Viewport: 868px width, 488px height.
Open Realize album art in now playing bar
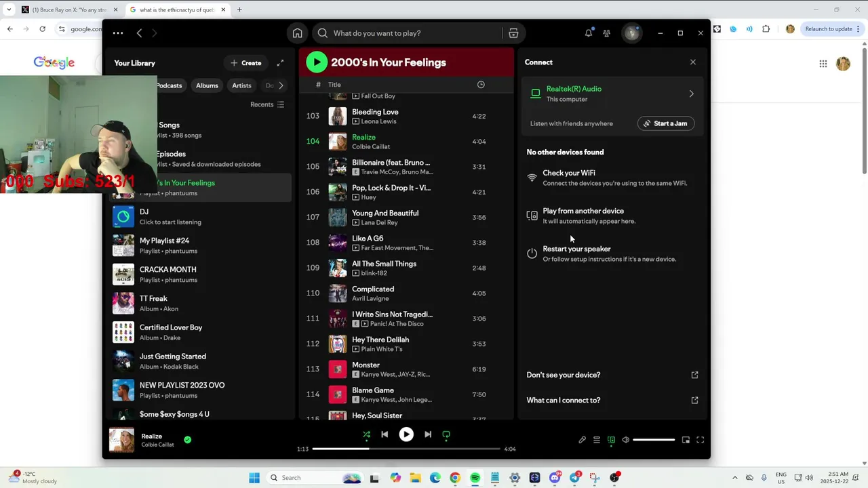(x=122, y=440)
